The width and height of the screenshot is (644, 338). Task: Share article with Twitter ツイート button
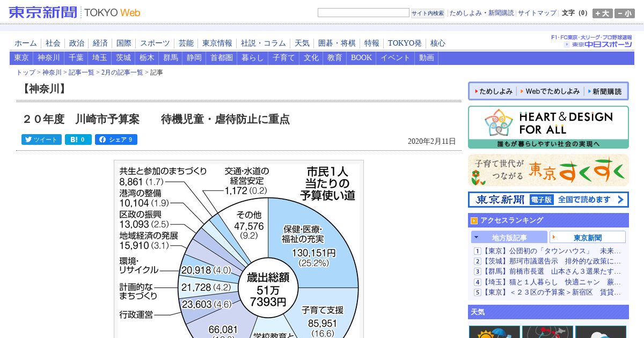[x=41, y=139]
